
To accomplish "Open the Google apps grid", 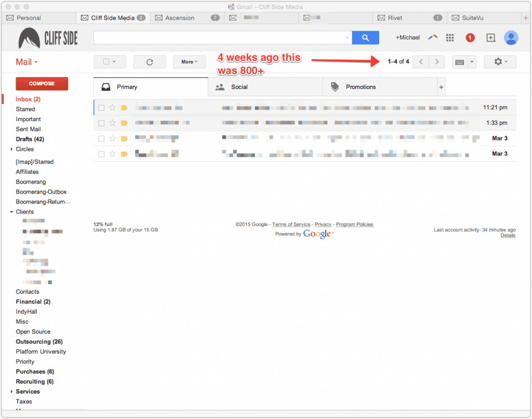I will (x=450, y=38).
